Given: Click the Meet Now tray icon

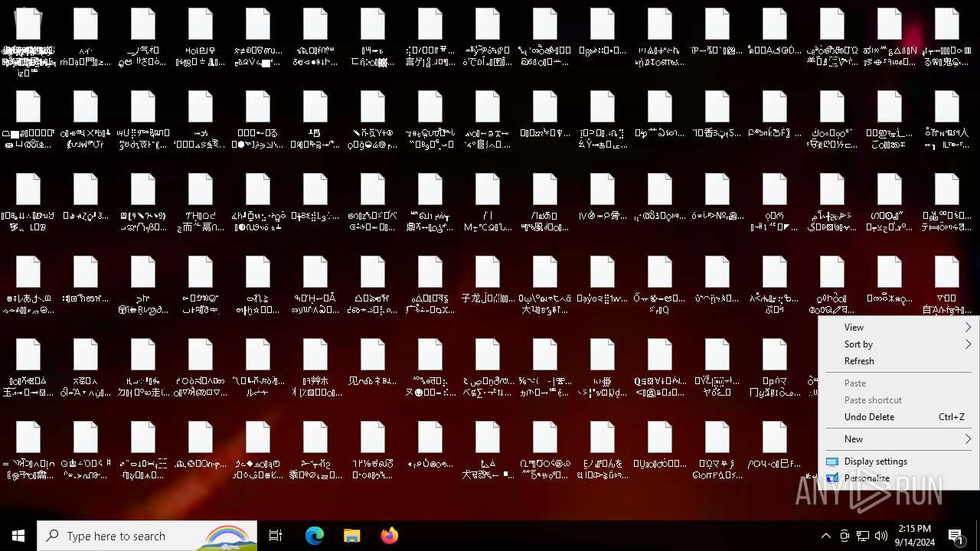Looking at the screenshot, I should coord(844,536).
